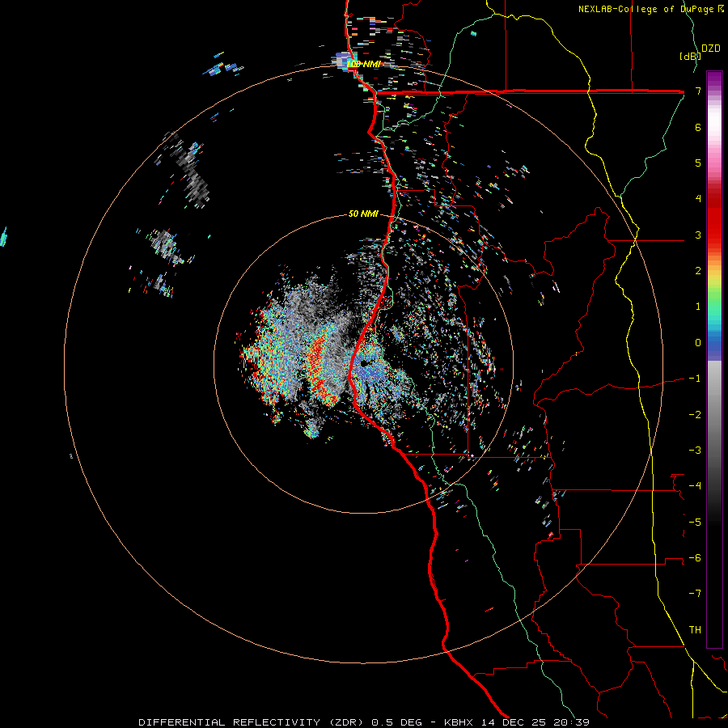Click the Differential Reflectivity KBHX title caption
The image size is (728, 728).
364,722
